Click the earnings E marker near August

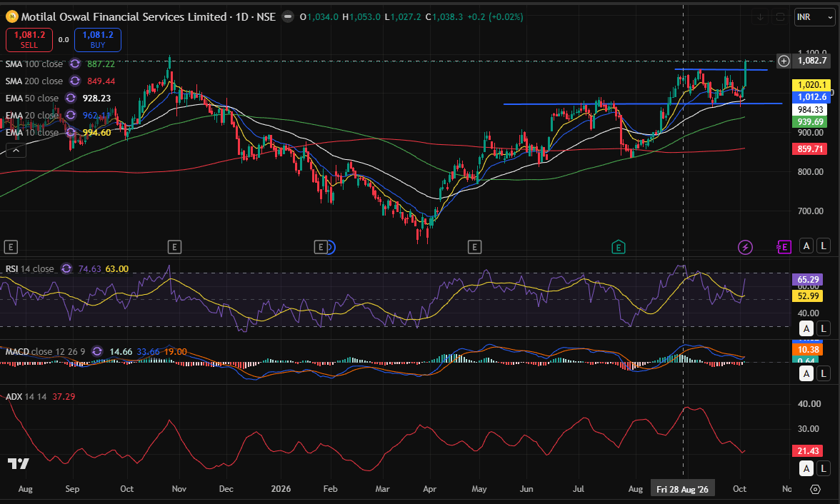(11, 247)
